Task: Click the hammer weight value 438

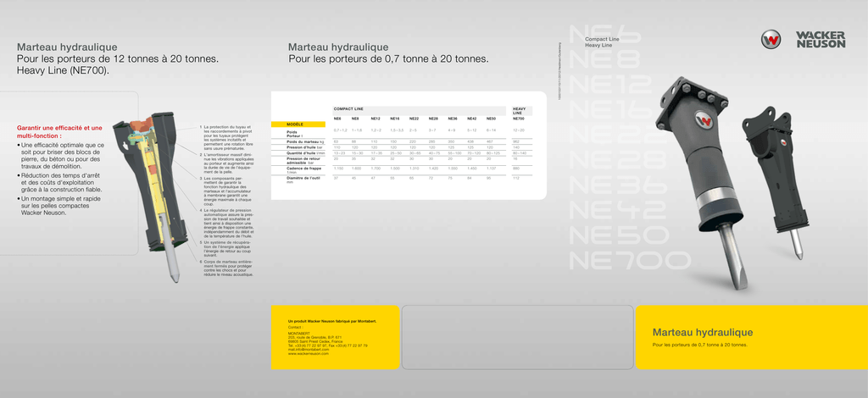Action: pyautogui.click(x=470, y=142)
